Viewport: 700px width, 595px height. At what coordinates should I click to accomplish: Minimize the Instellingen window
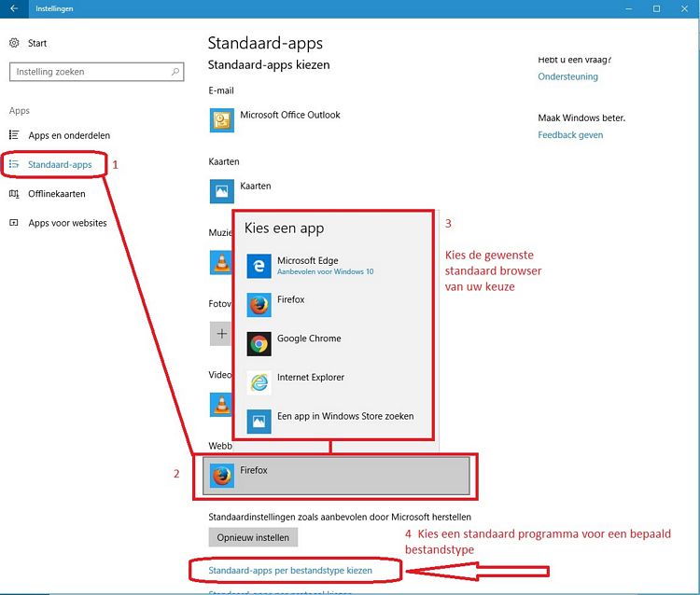click(x=628, y=8)
